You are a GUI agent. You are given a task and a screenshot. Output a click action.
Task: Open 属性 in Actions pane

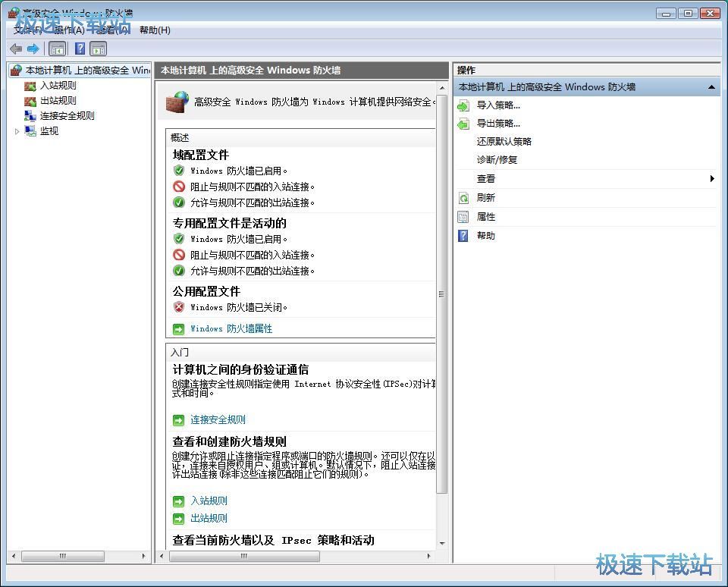tap(485, 217)
